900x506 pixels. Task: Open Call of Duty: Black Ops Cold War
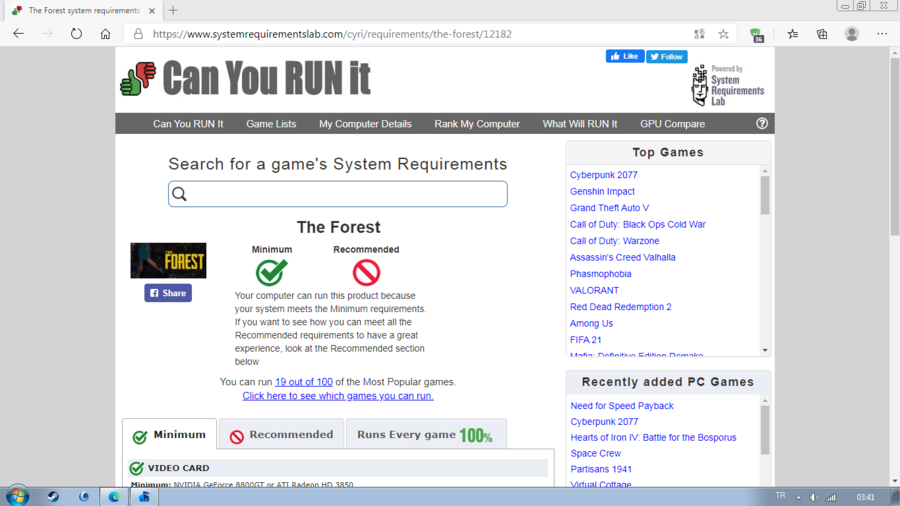click(x=638, y=224)
